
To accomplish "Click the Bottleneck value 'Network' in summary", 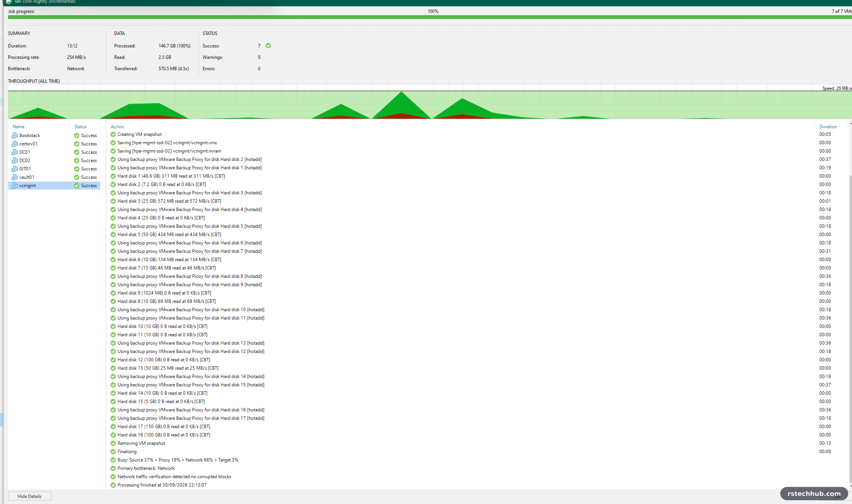I will pos(76,69).
